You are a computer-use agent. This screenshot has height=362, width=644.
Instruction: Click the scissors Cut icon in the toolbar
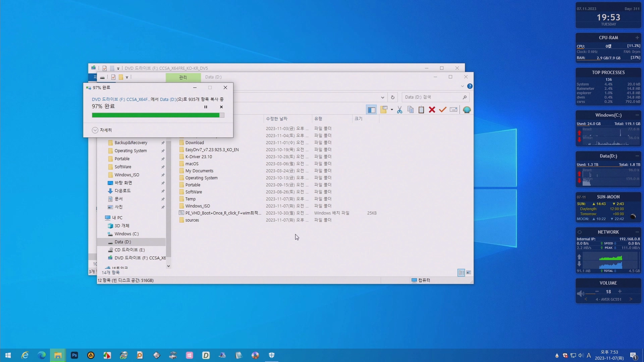pyautogui.click(x=399, y=110)
